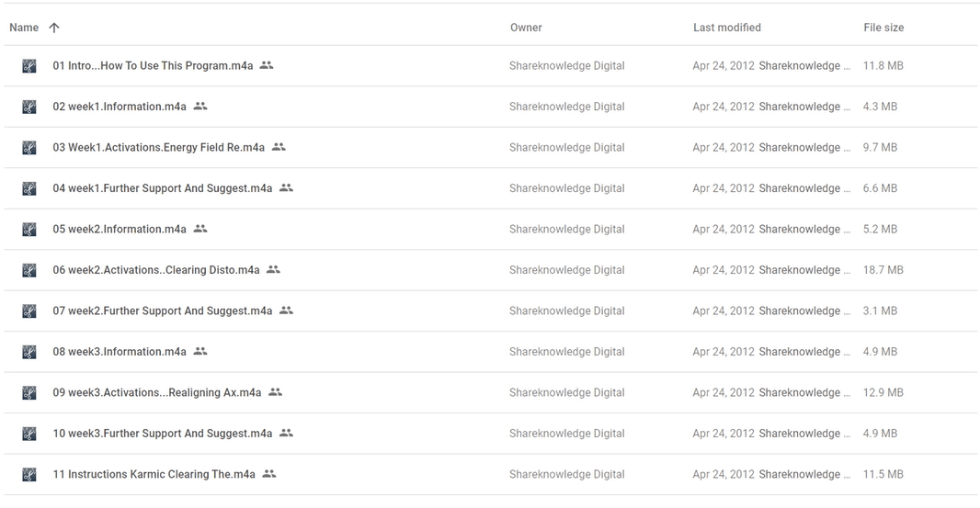Click the audio icon of 03 Week1.Activations file
980x508 pixels.
pos(28,148)
